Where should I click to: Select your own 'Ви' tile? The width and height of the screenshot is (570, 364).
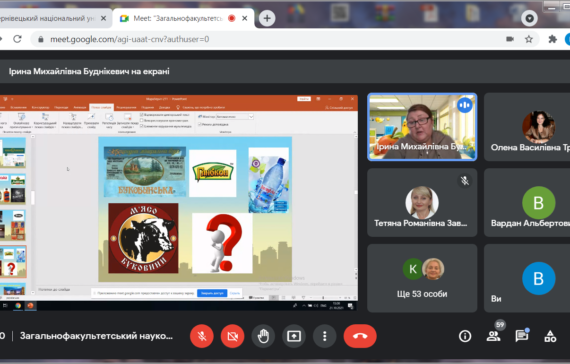pyautogui.click(x=527, y=278)
